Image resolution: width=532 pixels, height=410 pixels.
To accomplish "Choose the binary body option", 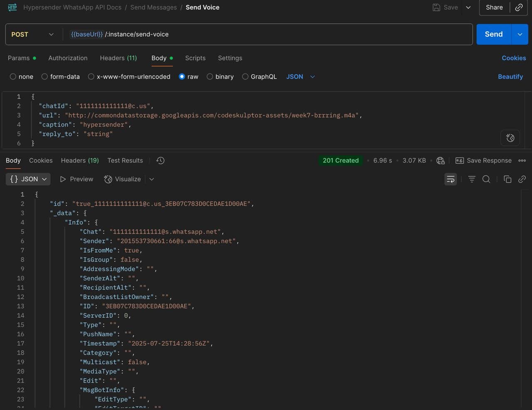I will (x=210, y=76).
